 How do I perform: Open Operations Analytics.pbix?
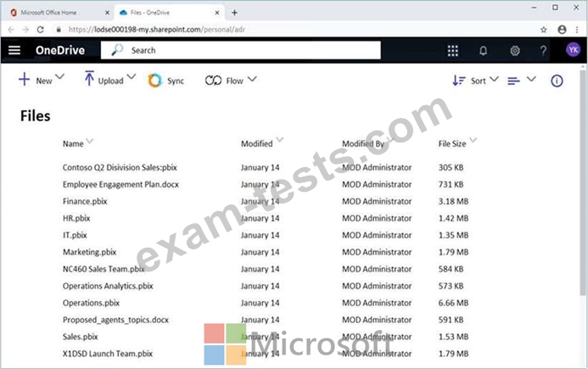(x=108, y=286)
